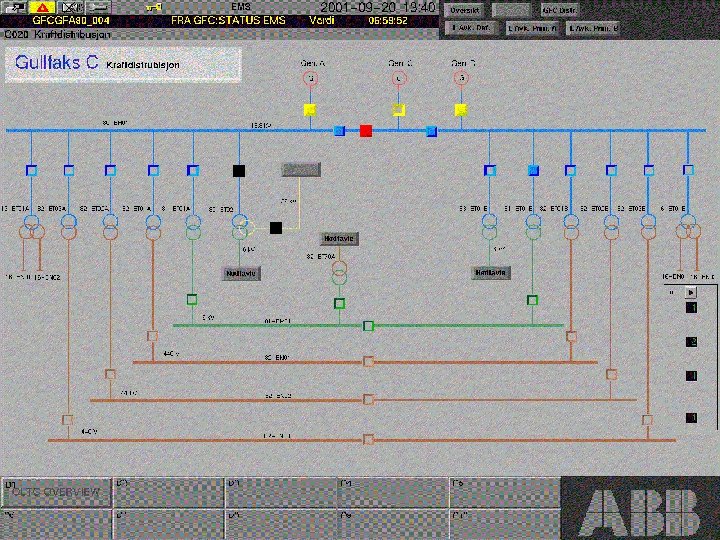The width and height of the screenshot is (720, 540).
Task: Click the topmost black square in the right panel
Action: click(x=691, y=308)
